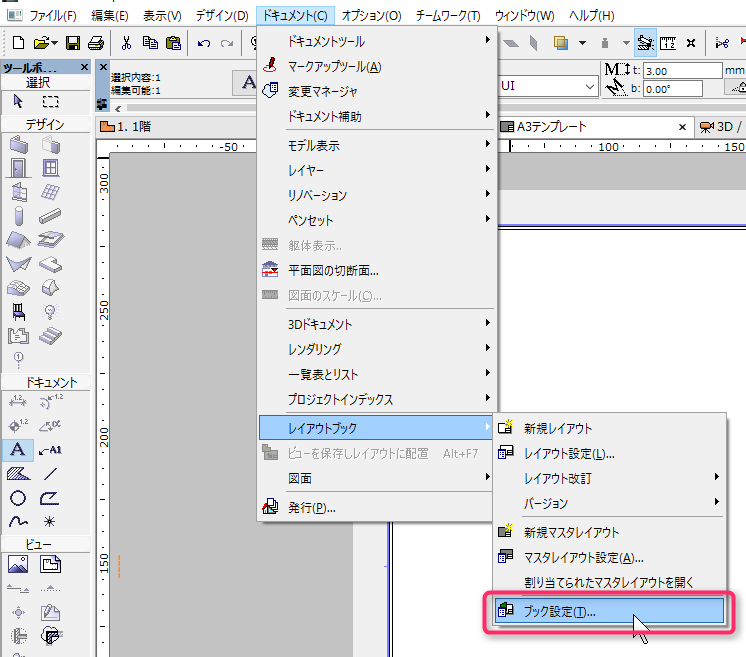746x657 pixels.
Task: Select ブック設定(T)... in the submenu
Action: 609,611
